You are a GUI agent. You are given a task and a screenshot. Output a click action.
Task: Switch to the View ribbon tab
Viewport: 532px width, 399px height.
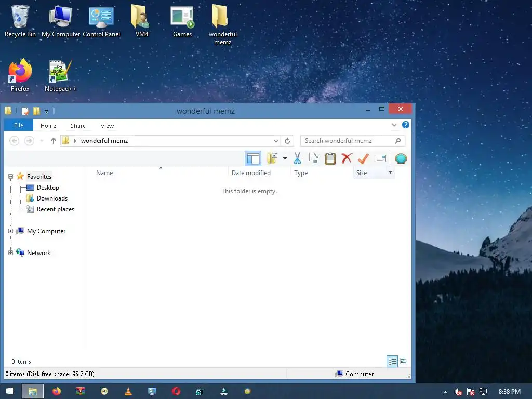coord(107,126)
